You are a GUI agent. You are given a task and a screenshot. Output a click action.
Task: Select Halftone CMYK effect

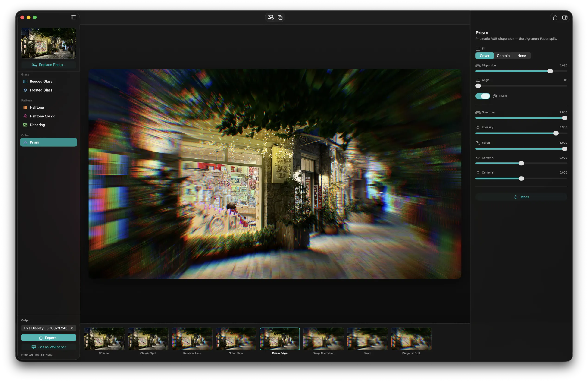coord(48,116)
